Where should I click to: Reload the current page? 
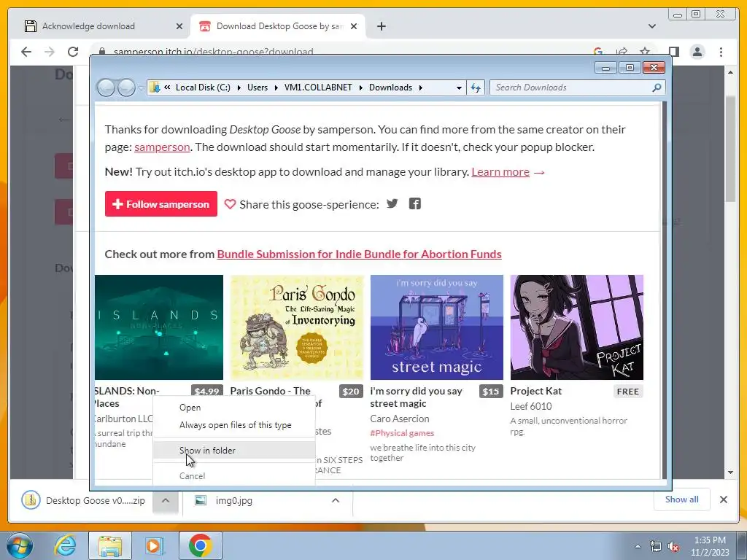point(73,52)
